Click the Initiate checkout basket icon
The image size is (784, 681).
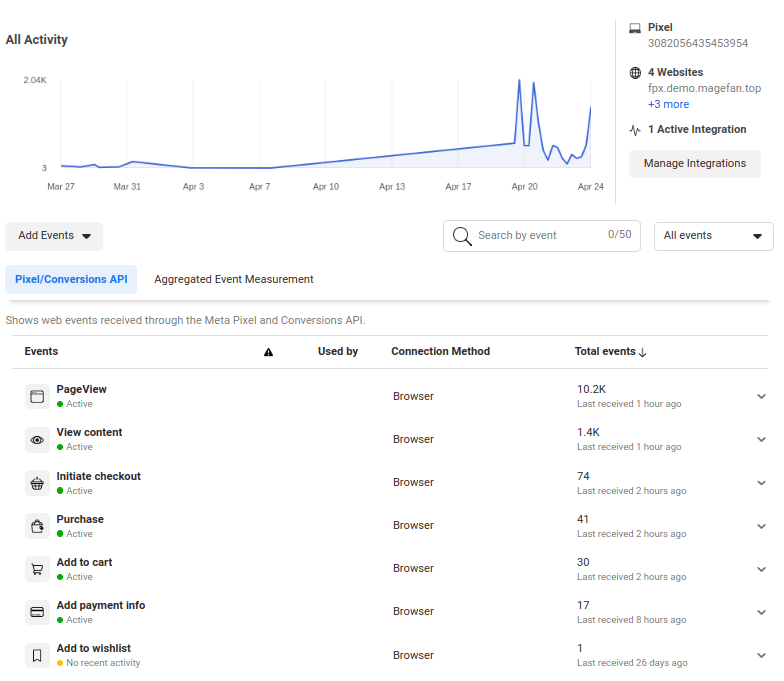pyautogui.click(x=37, y=483)
